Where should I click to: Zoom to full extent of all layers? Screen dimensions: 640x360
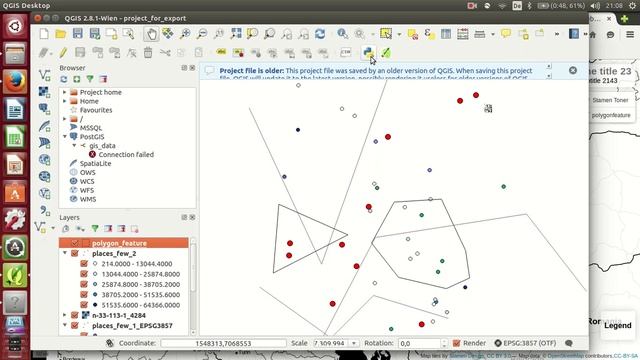click(236, 33)
